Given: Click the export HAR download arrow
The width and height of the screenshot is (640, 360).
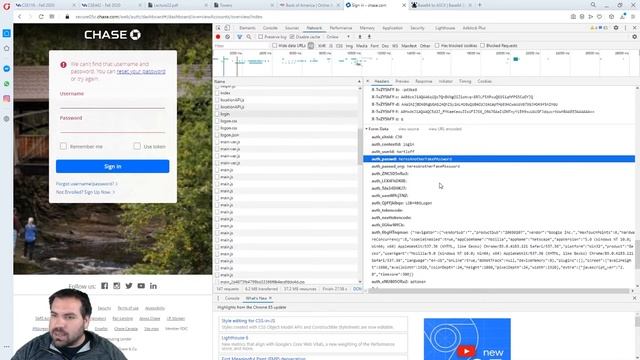Looking at the screenshot, I should [x=369, y=37].
